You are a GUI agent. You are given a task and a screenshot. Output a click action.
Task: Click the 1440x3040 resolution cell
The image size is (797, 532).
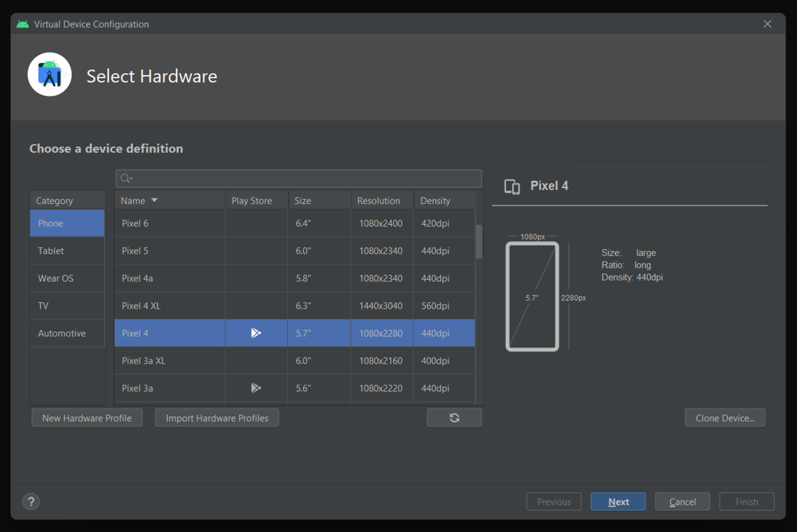[x=382, y=306]
